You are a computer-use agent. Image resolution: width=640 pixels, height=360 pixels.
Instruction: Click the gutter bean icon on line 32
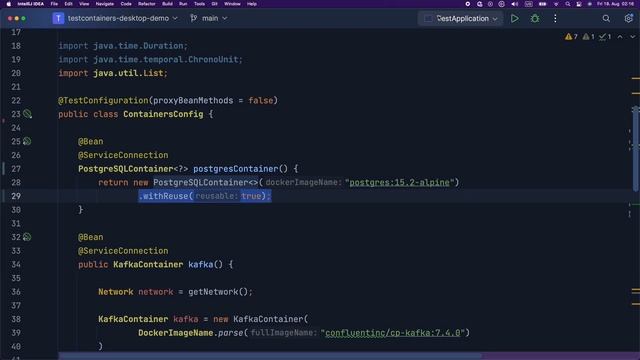(27, 237)
